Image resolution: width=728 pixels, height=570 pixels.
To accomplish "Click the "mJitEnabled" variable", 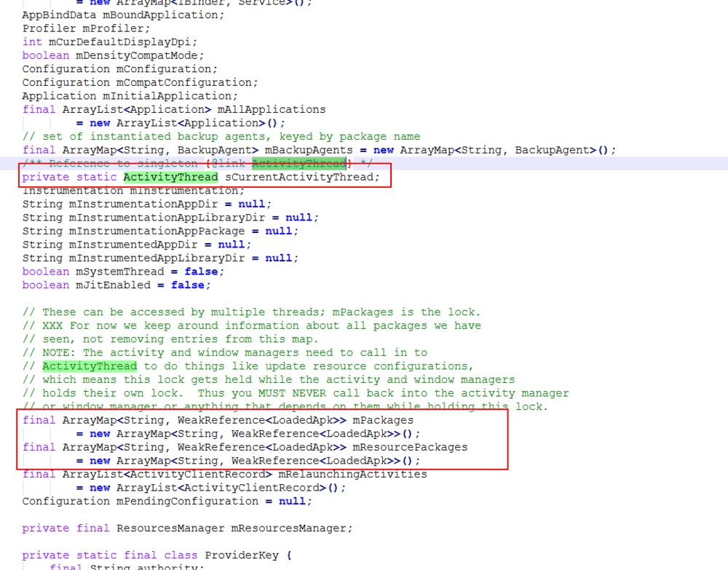I will (x=113, y=285).
